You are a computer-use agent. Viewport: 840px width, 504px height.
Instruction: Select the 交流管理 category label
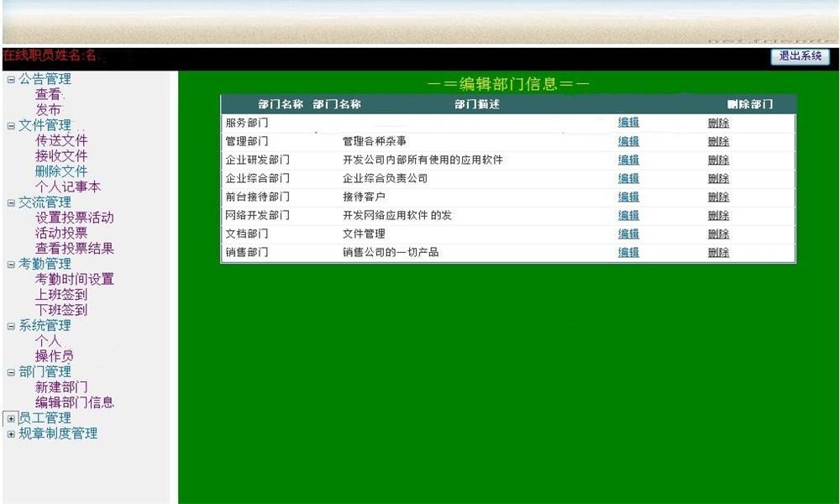45,203
